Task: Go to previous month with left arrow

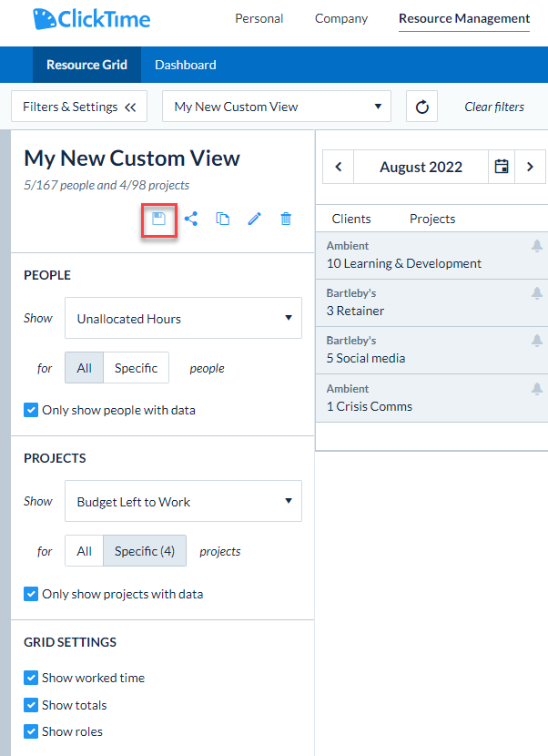Action: 339,167
